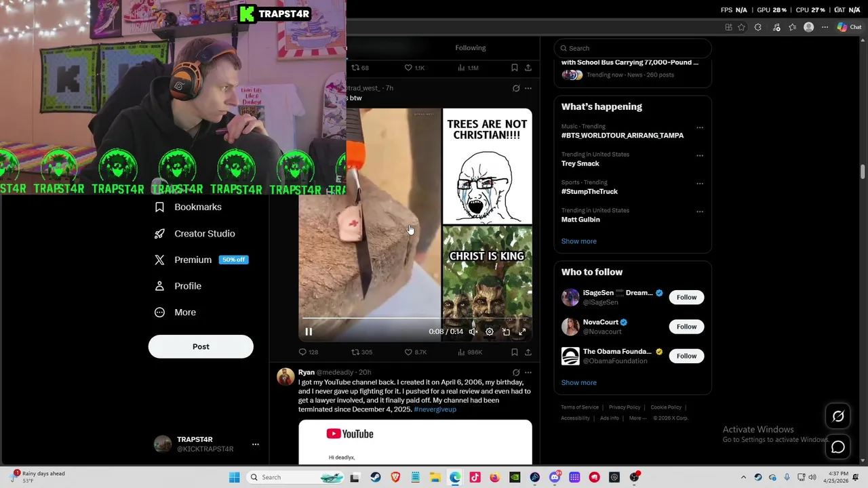Open options for #StumpTheTruck trend
This screenshot has height=488, width=868.
coord(700,184)
